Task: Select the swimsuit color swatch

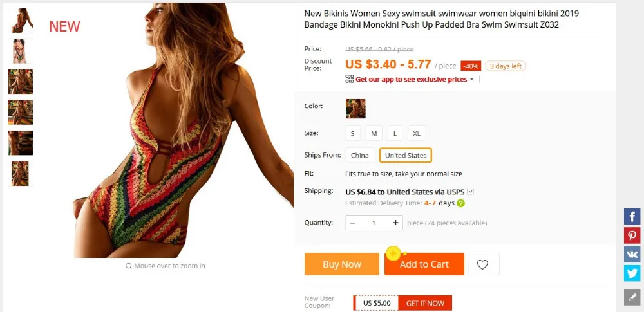Action: click(x=355, y=109)
